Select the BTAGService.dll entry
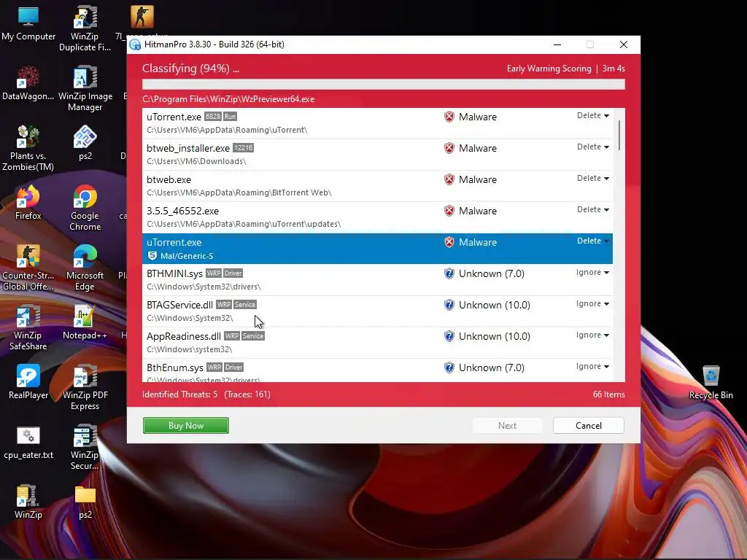The width and height of the screenshot is (747, 560). (x=377, y=311)
